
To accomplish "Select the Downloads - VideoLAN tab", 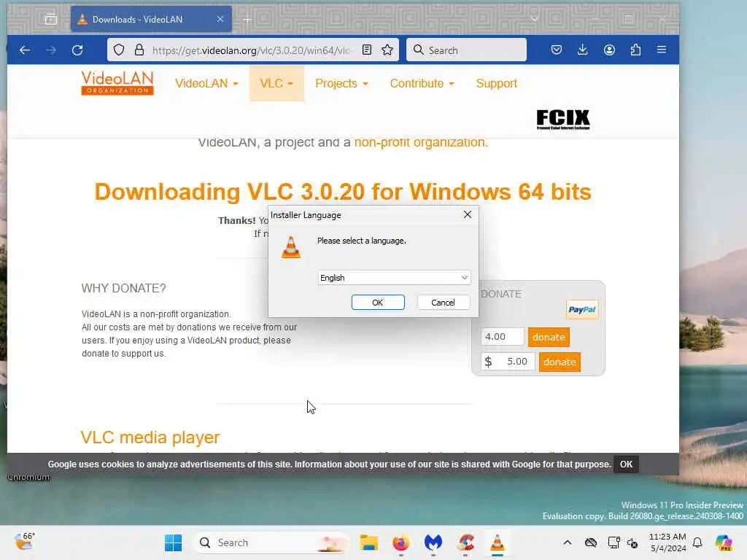I will (151, 19).
